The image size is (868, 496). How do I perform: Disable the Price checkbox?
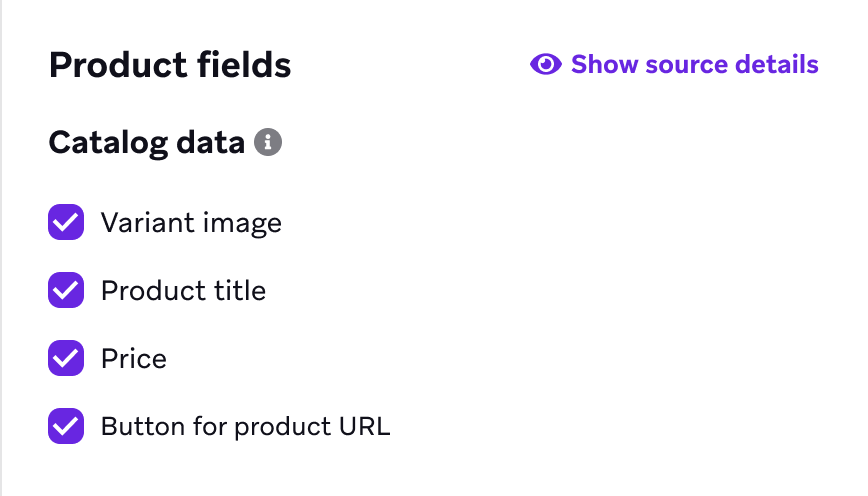pyautogui.click(x=66, y=359)
